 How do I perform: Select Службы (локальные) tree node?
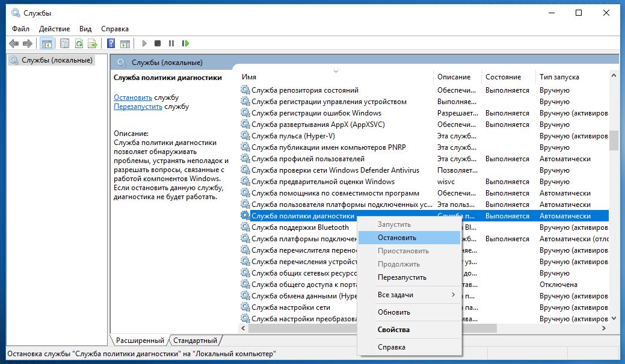[x=52, y=60]
